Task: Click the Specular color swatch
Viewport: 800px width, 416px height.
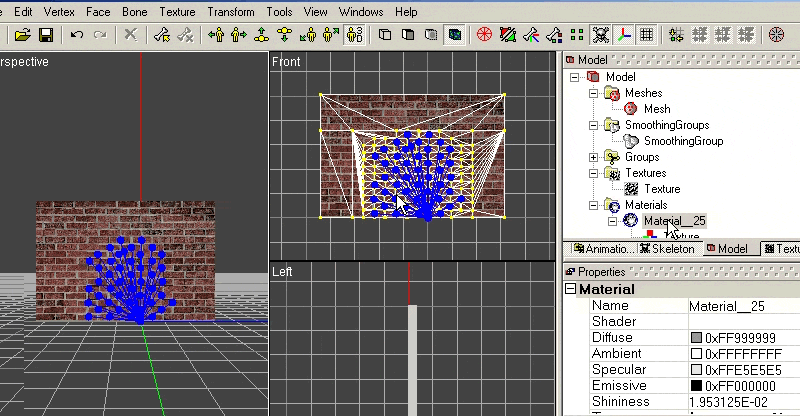Action: click(696, 370)
